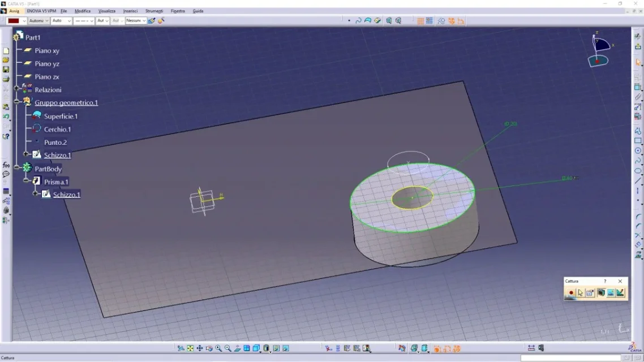Select Prisma.1 in the specification tree

pos(56,182)
